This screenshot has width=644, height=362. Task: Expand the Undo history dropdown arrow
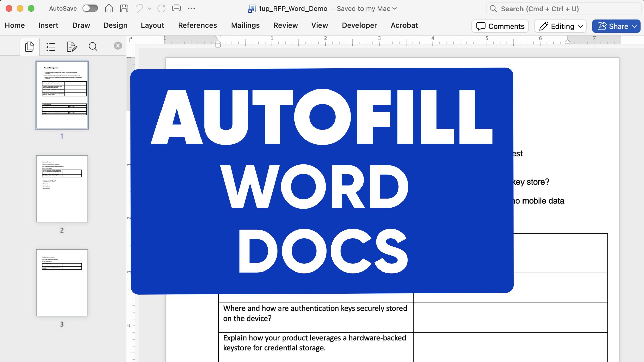149,9
